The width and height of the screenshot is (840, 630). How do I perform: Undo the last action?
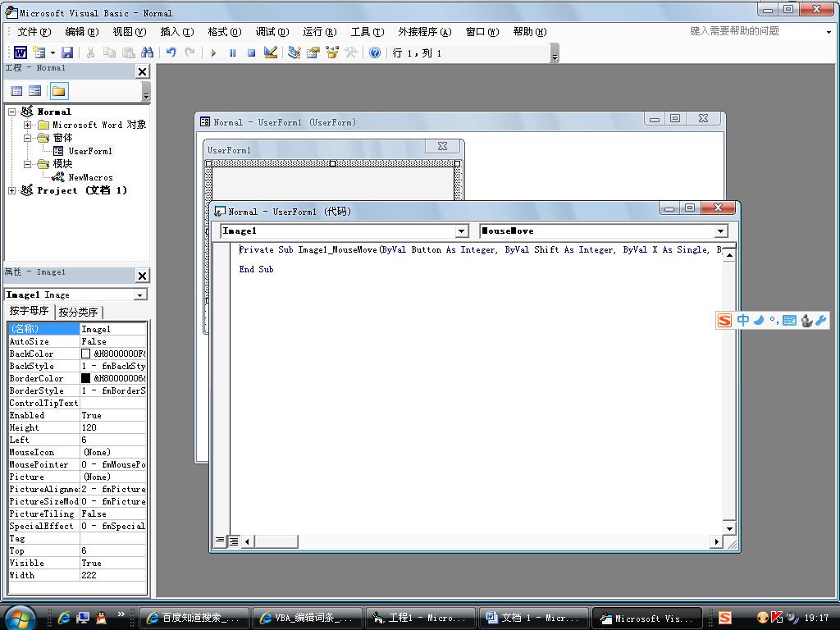pos(171,52)
